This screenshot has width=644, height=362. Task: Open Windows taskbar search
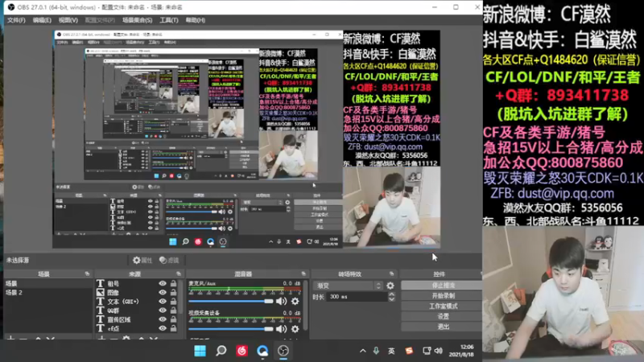[x=221, y=351]
